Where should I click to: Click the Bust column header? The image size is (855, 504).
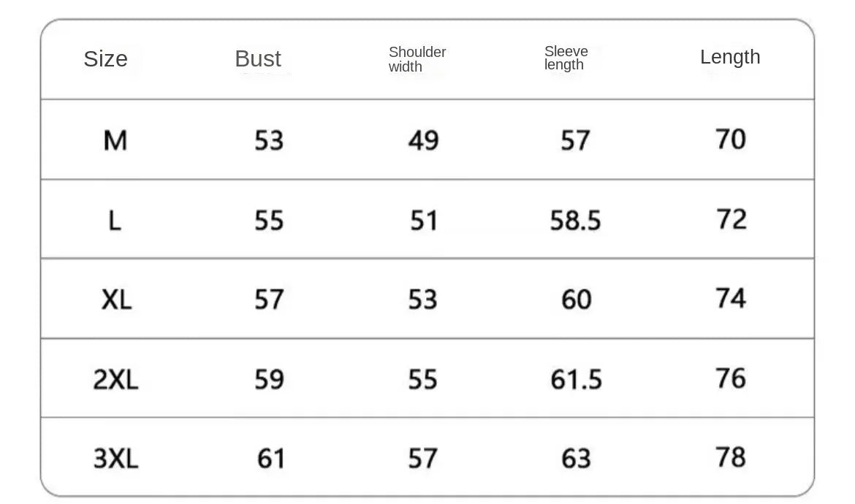click(258, 59)
